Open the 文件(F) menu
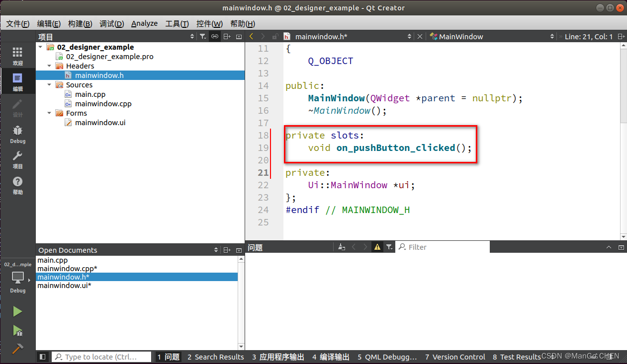Image resolution: width=627 pixels, height=364 pixels. click(18, 23)
